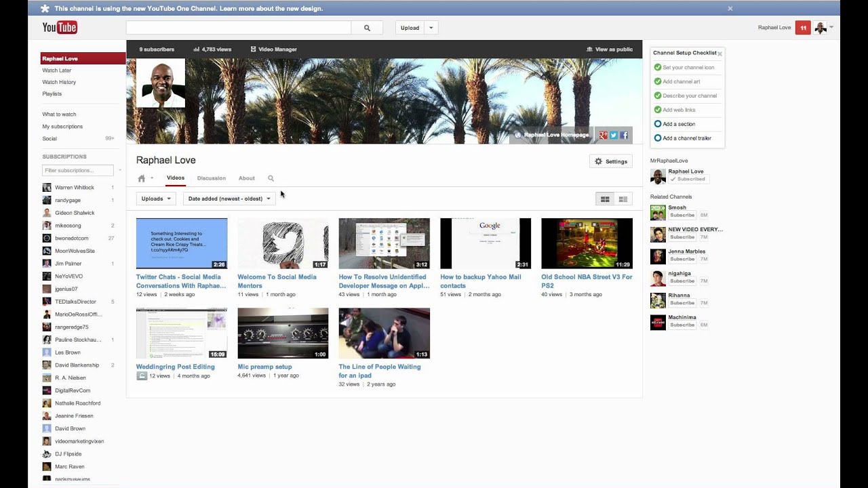Click Rihanna channel avatar
This screenshot has height=488, width=868.
coord(658,300)
